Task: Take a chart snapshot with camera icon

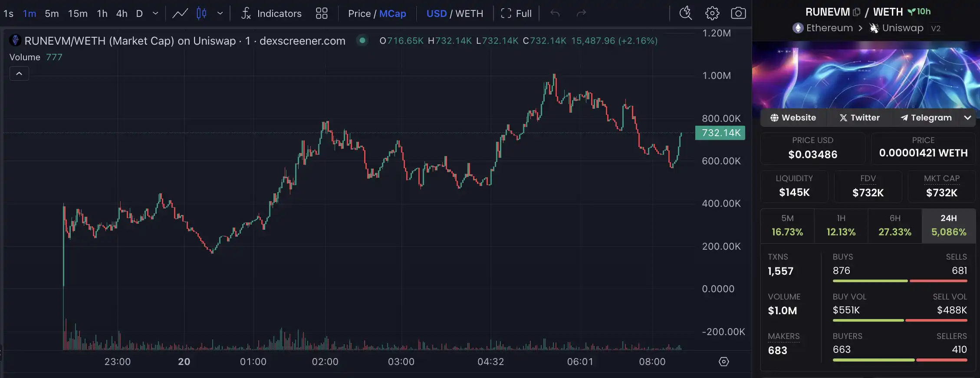Action: coord(738,13)
